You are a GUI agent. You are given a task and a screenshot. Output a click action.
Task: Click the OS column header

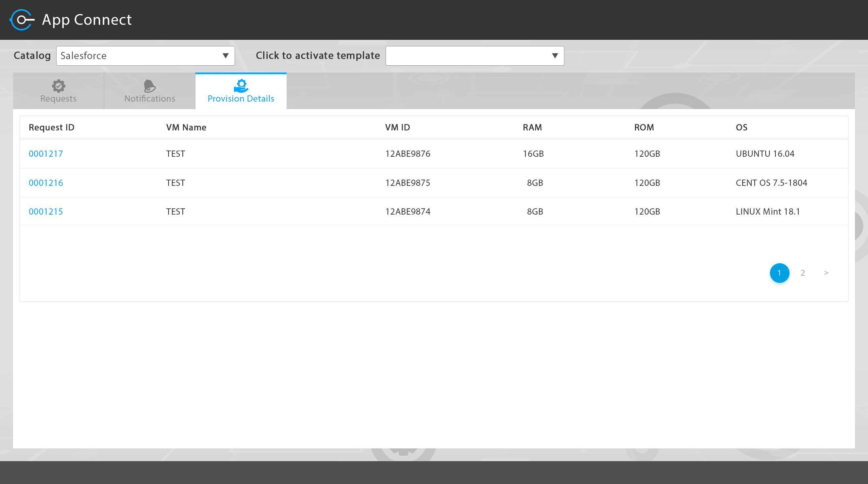[741, 127]
